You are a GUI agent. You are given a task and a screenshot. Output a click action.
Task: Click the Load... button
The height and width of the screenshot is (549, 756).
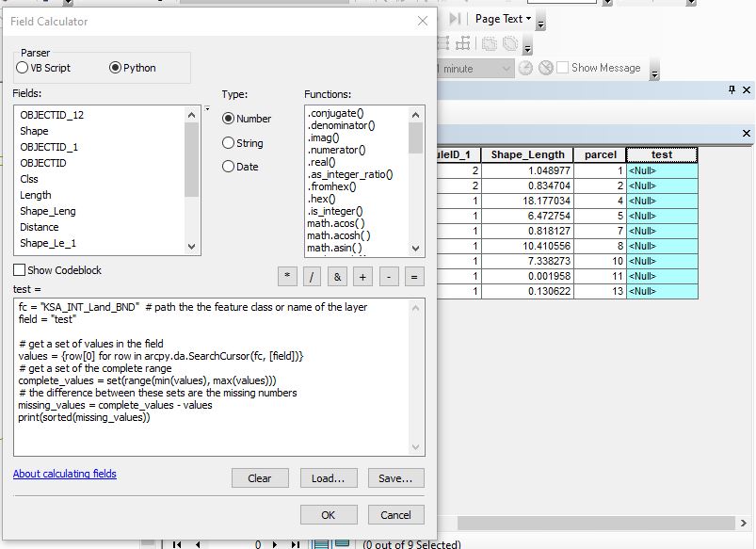pyautogui.click(x=328, y=477)
